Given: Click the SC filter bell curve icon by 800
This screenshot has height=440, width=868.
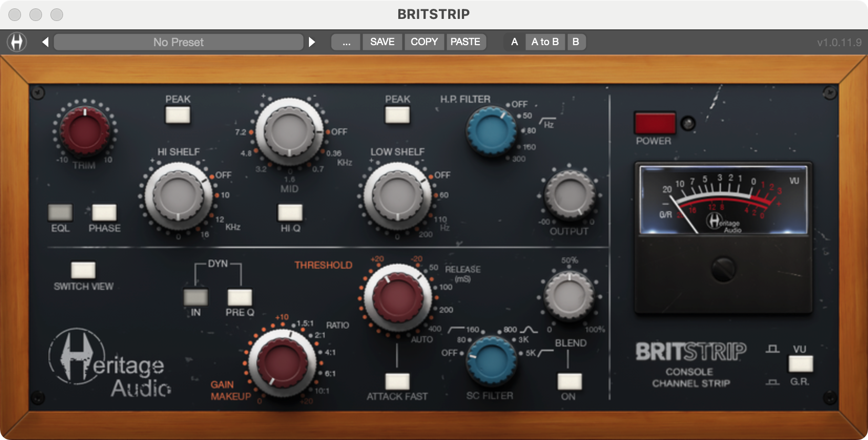Looking at the screenshot, I should pyautogui.click(x=529, y=330).
